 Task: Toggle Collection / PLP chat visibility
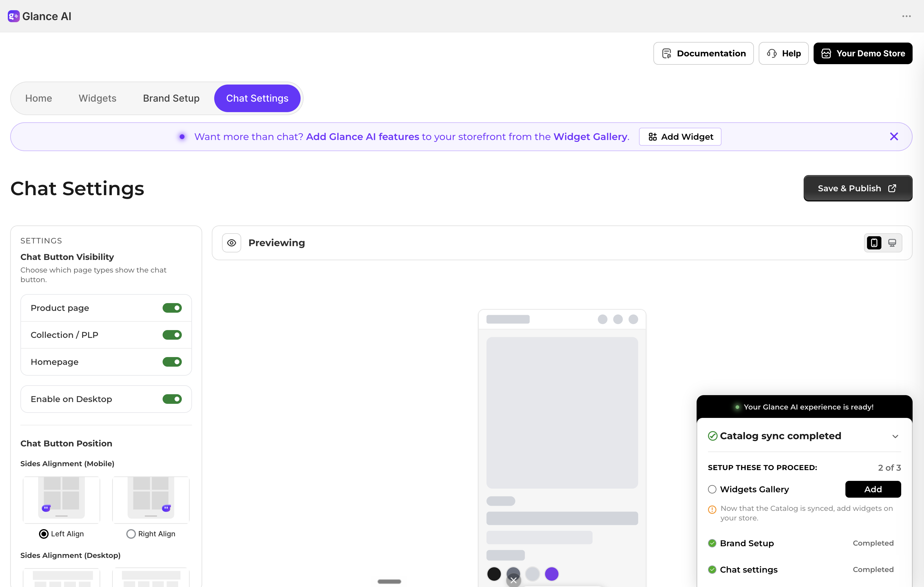point(172,335)
